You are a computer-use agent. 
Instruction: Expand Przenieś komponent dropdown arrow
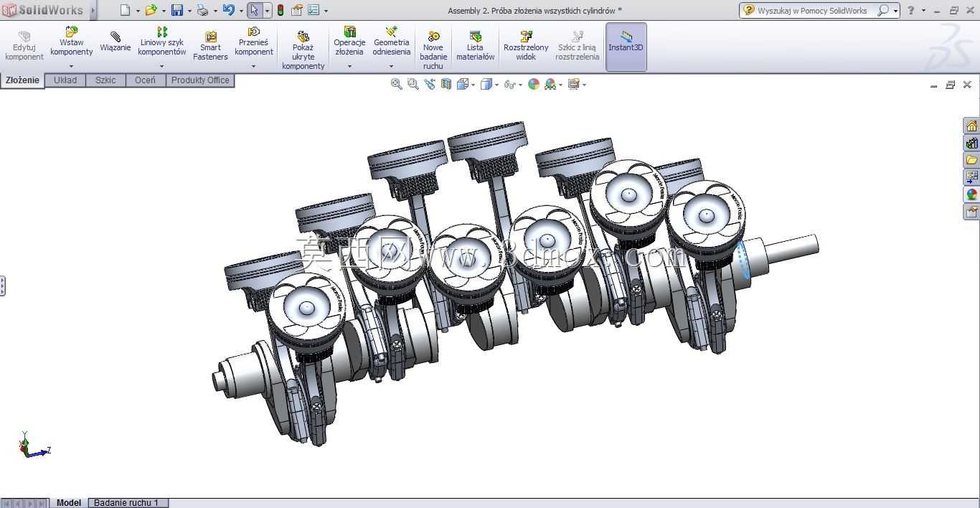click(254, 66)
